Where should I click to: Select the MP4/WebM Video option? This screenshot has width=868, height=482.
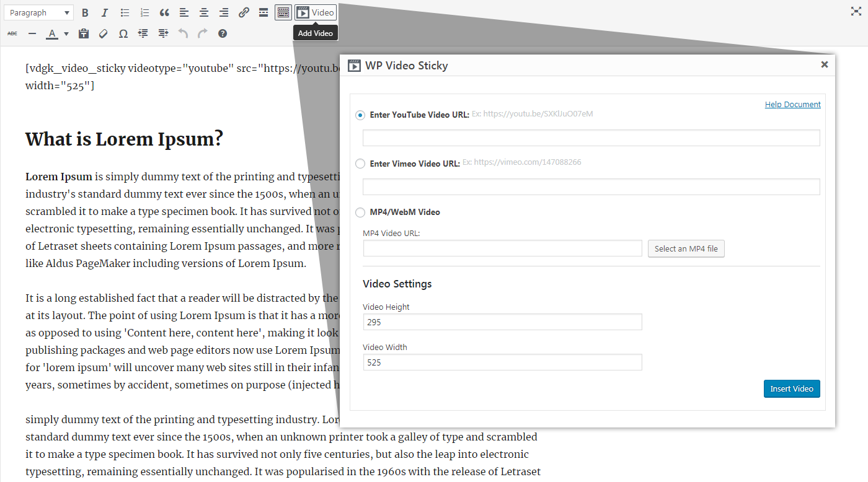point(360,213)
